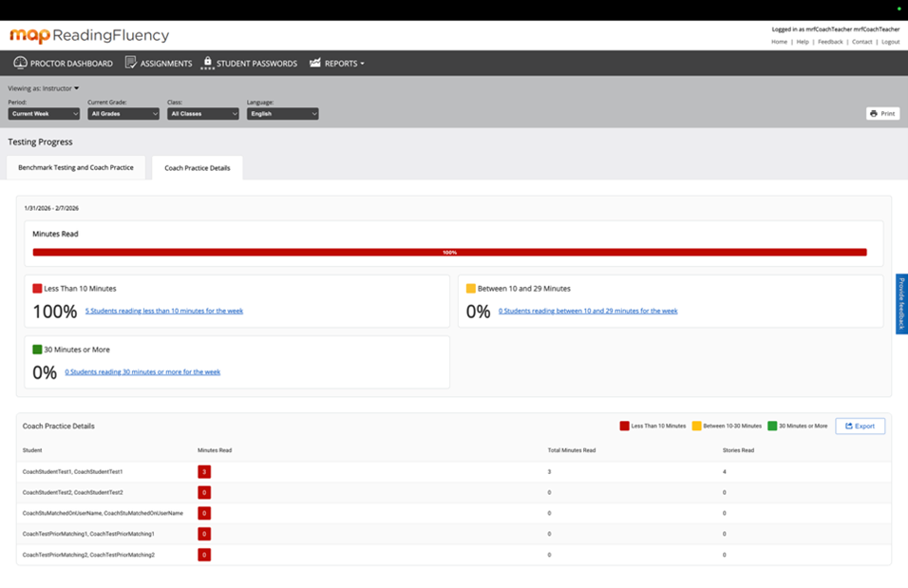Click the Proctor Dashboard icon

tap(20, 63)
